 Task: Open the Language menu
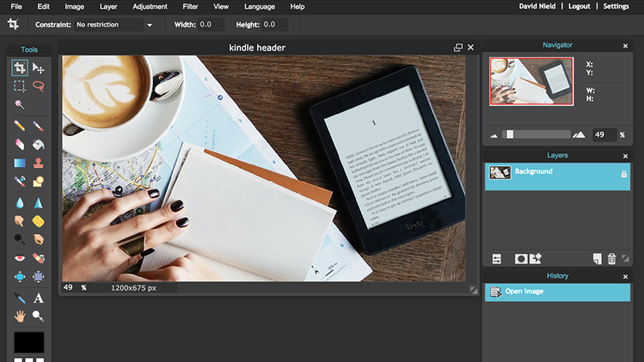tap(259, 6)
